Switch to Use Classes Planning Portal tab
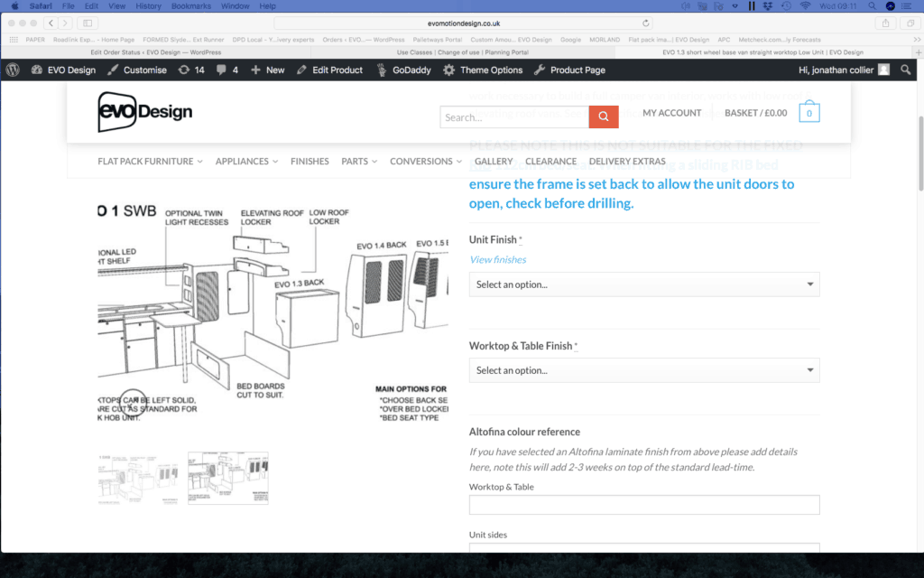The width and height of the screenshot is (924, 578). [x=463, y=51]
